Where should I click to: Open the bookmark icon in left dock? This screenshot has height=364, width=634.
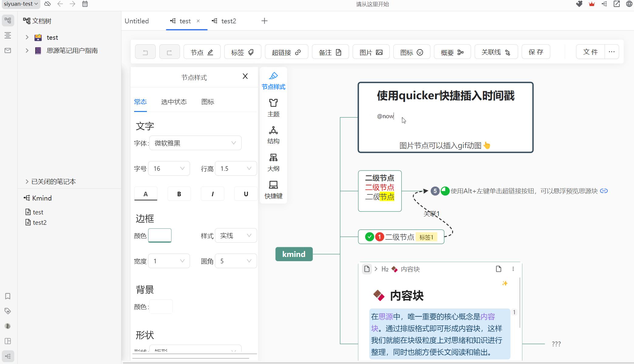coord(8,296)
